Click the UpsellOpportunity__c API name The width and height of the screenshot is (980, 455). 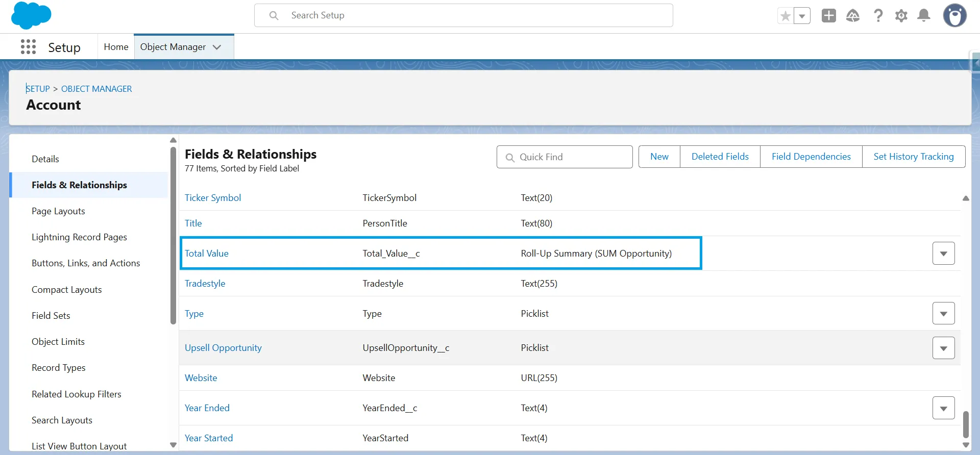(406, 348)
